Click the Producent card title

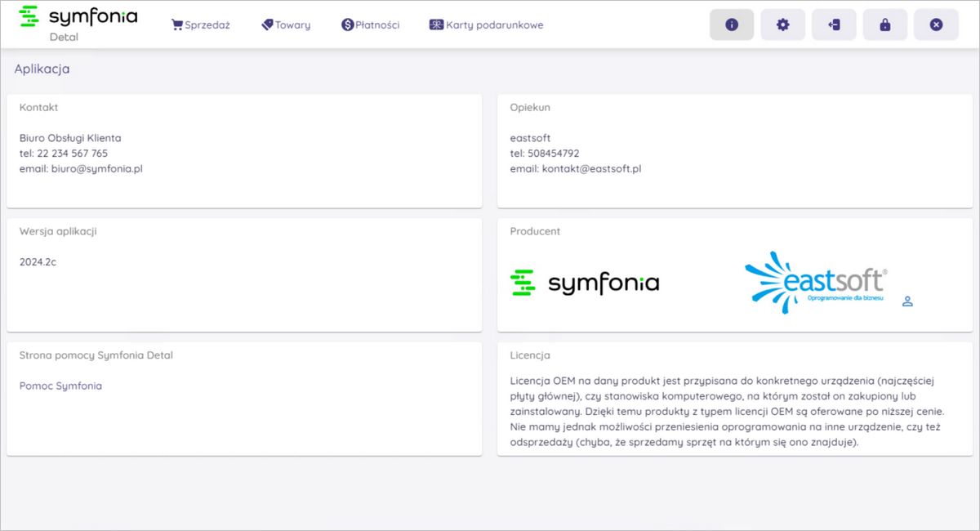pos(535,231)
